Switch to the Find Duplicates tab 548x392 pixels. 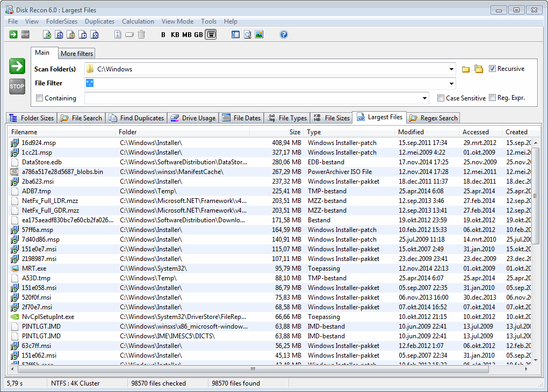(x=136, y=118)
